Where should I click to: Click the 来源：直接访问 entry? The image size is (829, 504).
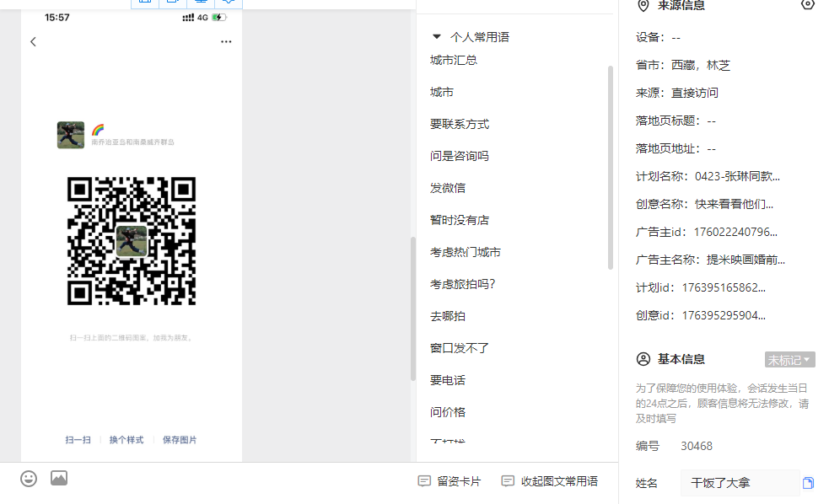pyautogui.click(x=677, y=93)
